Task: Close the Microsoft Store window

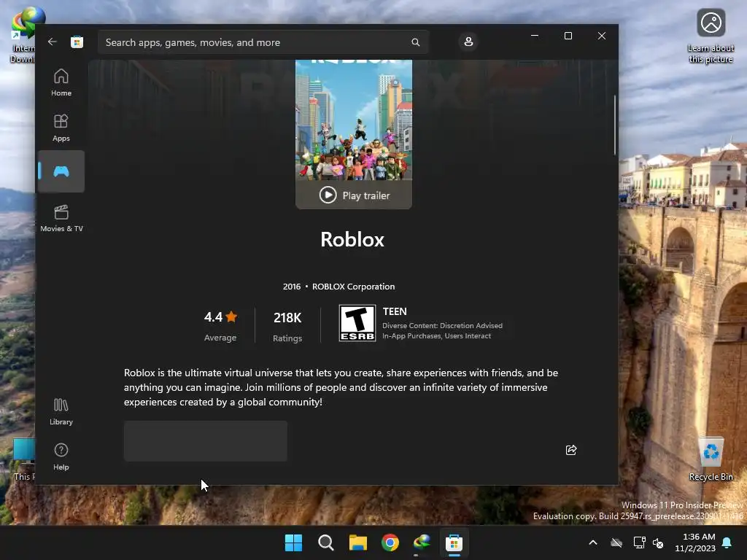Action: pos(602,36)
